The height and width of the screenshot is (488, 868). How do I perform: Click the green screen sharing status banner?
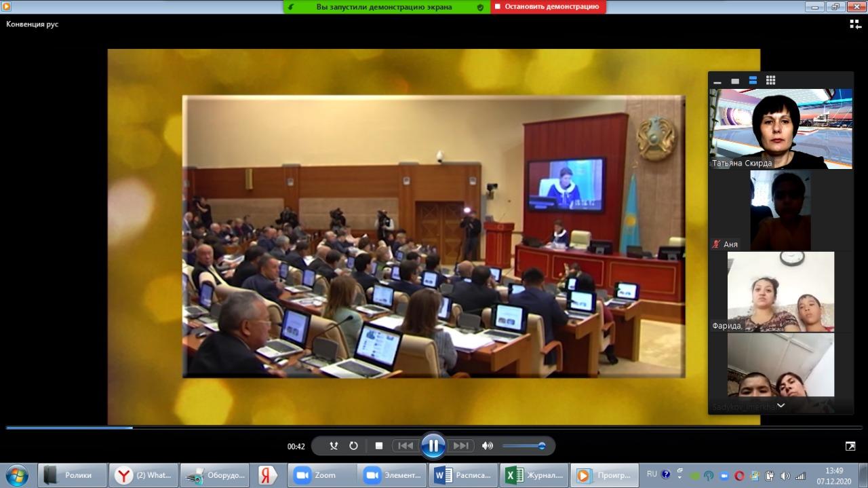tap(384, 7)
